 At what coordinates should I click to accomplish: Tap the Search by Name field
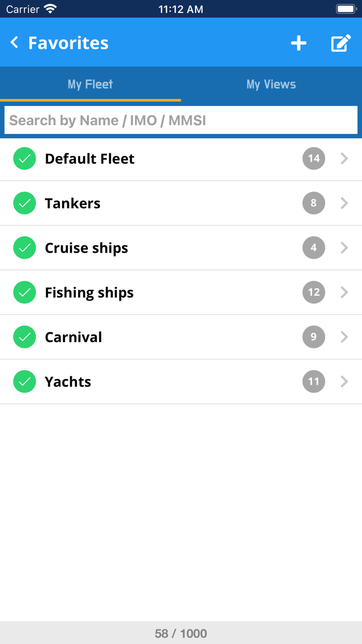181,120
